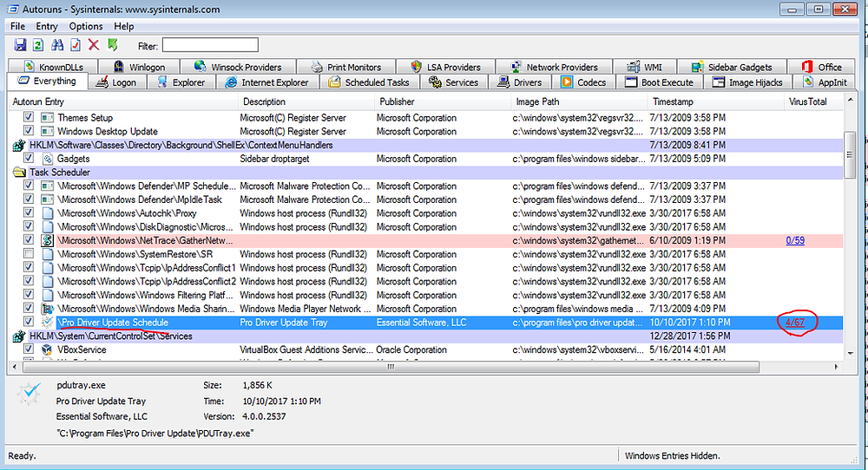Uncheck Pro Driver Update Schedule checkbox
The image size is (868, 470).
point(29,322)
